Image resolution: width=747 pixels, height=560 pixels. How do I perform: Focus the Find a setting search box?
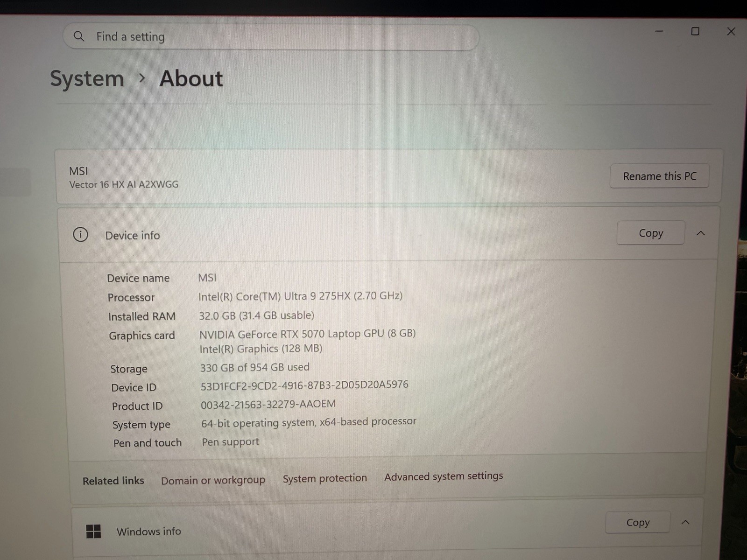271,37
